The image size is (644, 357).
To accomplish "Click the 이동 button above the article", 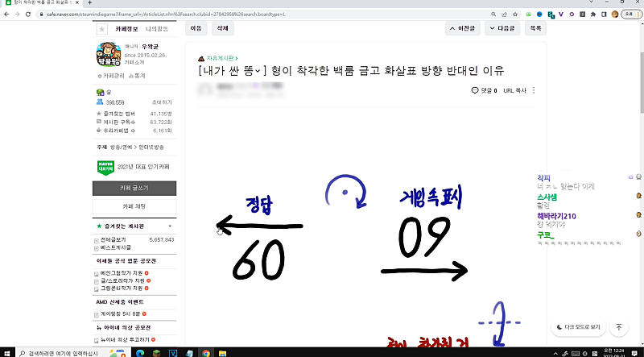I will [196, 28].
